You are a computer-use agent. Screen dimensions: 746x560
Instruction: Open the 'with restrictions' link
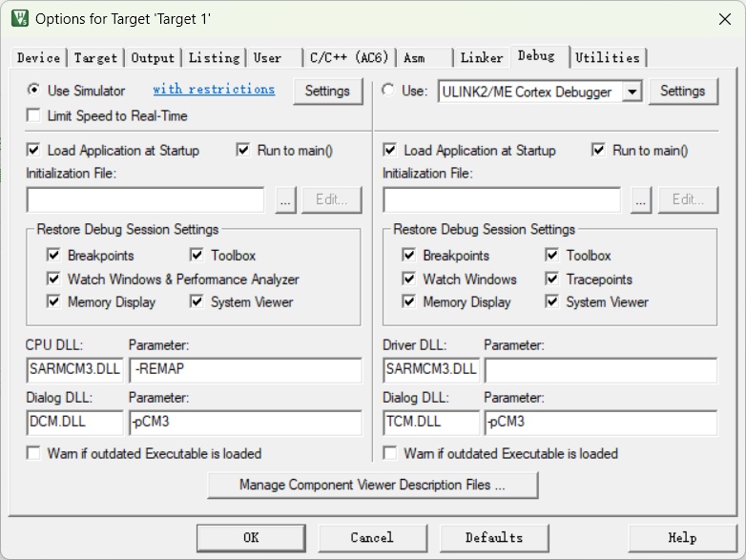214,90
